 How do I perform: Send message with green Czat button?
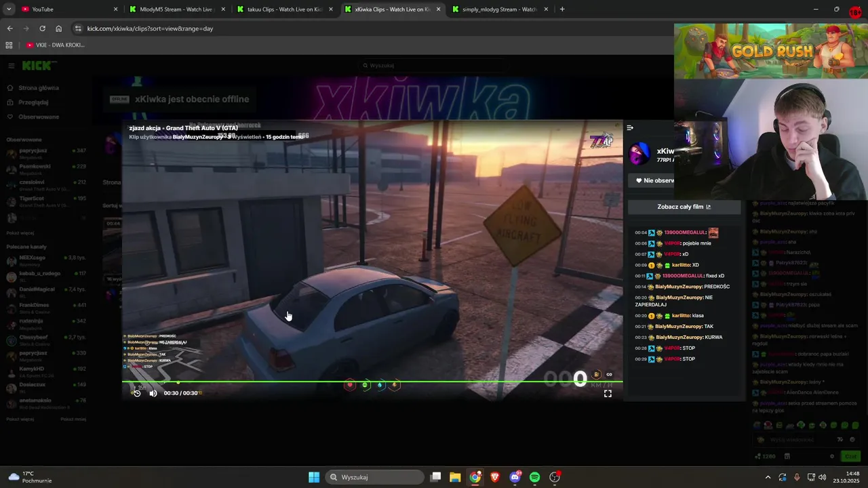click(850, 456)
